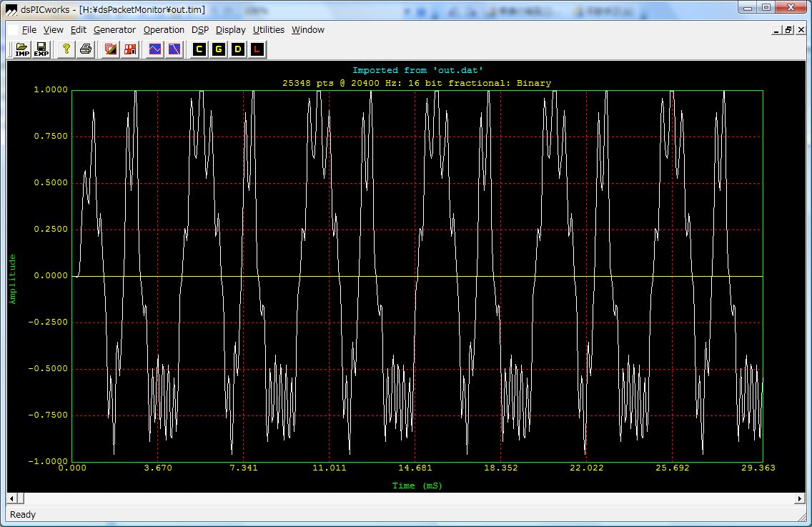Open help with the yellow question mark icon
812x527 pixels.
66,49
